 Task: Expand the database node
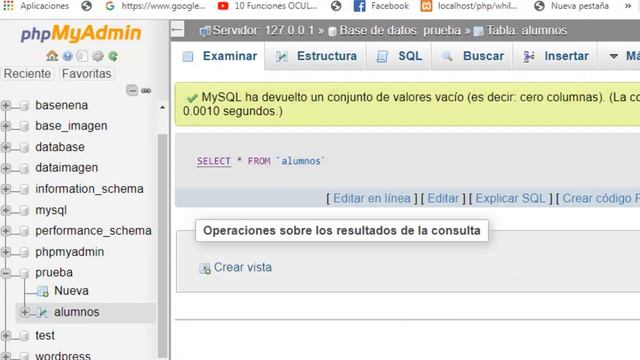6,147
